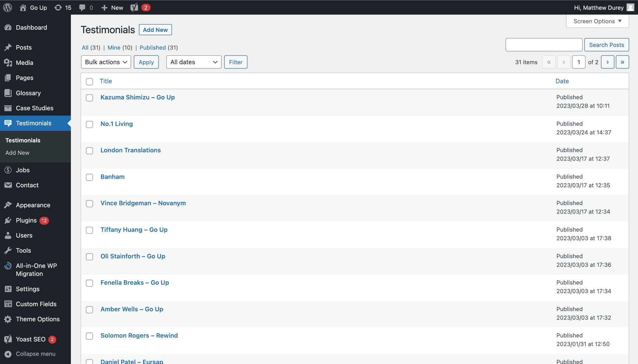638x364 pixels.
Task: Click Add New testimonial button
Action: click(x=155, y=29)
